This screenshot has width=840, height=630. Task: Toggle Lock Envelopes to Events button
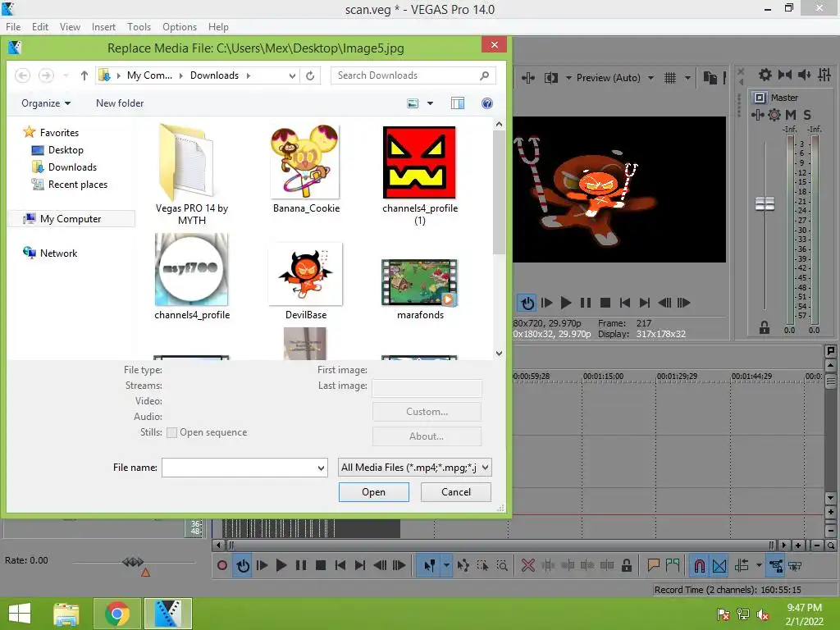click(x=776, y=565)
